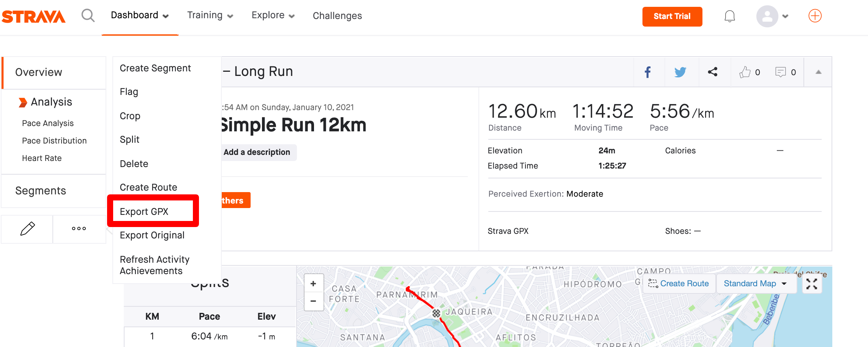Screen dimensions: 868x347
Task: Select Export GPX from menu
Action: [144, 211]
